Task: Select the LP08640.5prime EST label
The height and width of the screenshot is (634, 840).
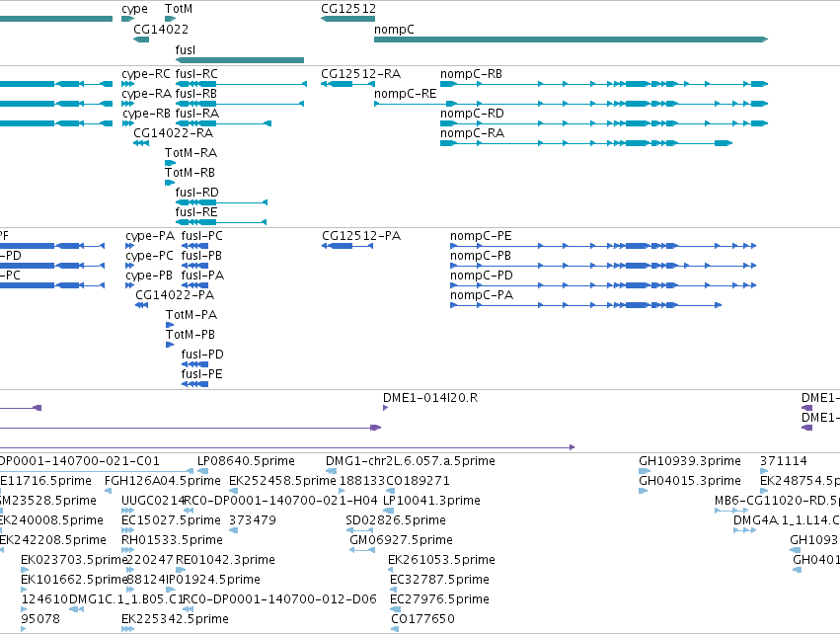Action: 246,461
